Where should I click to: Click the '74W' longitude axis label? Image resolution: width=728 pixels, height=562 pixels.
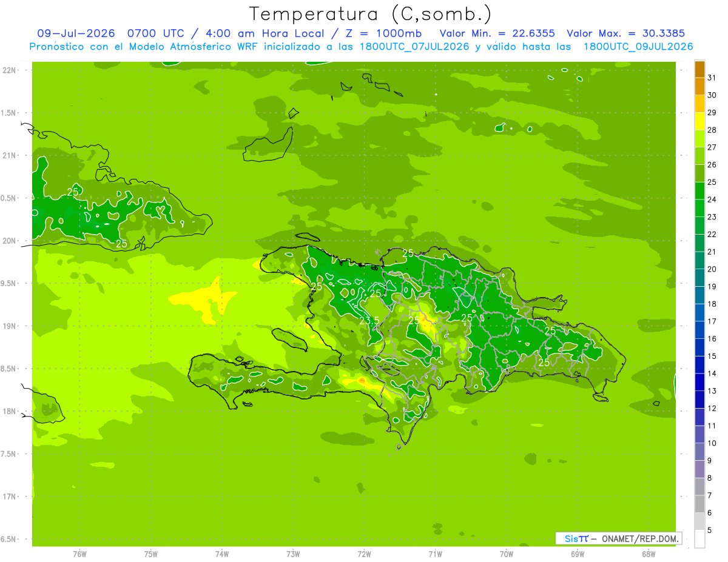point(222,554)
